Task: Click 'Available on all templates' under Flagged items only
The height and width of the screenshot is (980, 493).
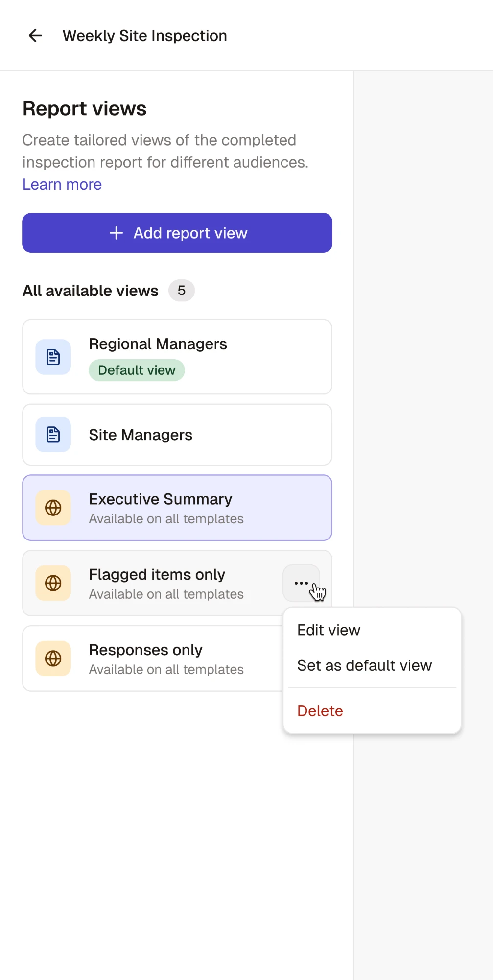Action: coord(166,594)
